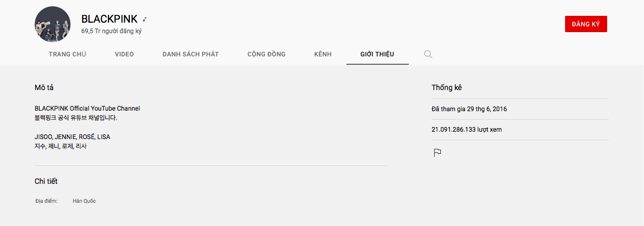Click the music note icon beside BLACKPINK

(x=145, y=19)
